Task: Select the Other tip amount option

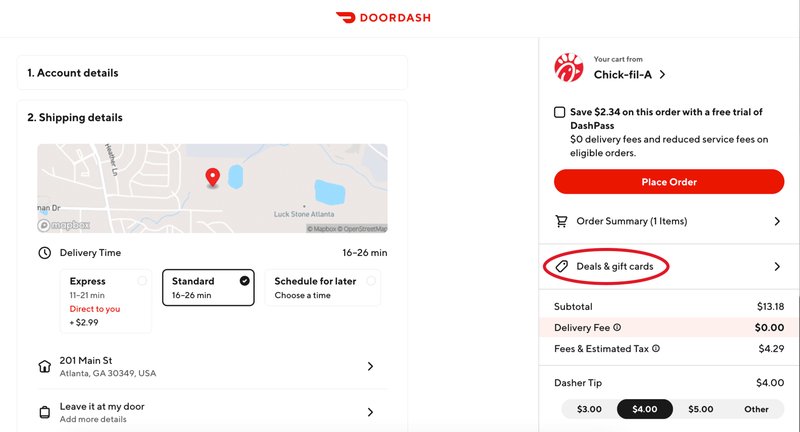Action: [756, 409]
